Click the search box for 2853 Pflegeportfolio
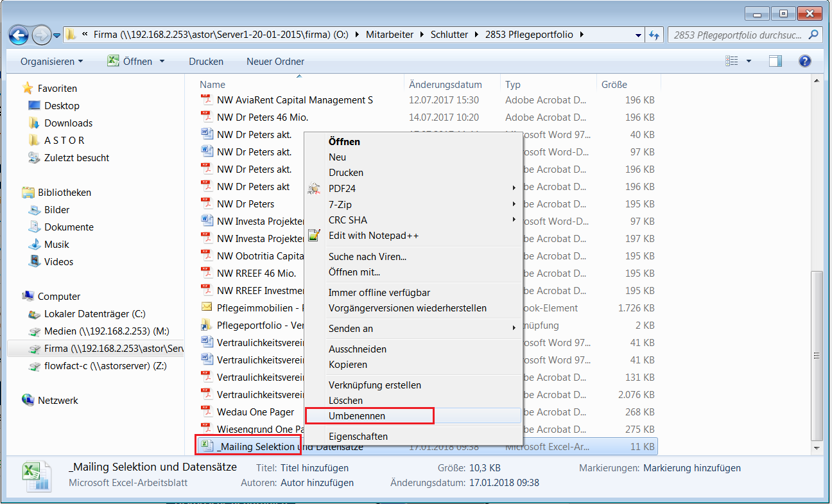Screen dimensions: 832x504 coord(738,35)
